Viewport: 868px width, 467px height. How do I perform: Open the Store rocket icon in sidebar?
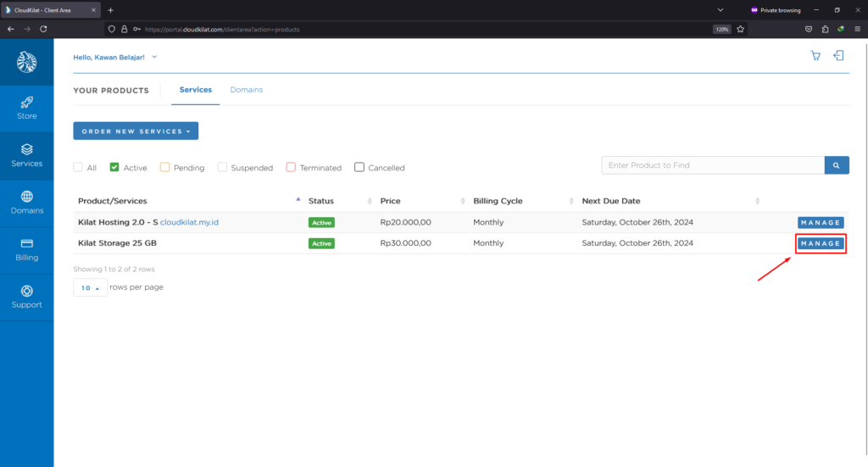click(x=26, y=102)
